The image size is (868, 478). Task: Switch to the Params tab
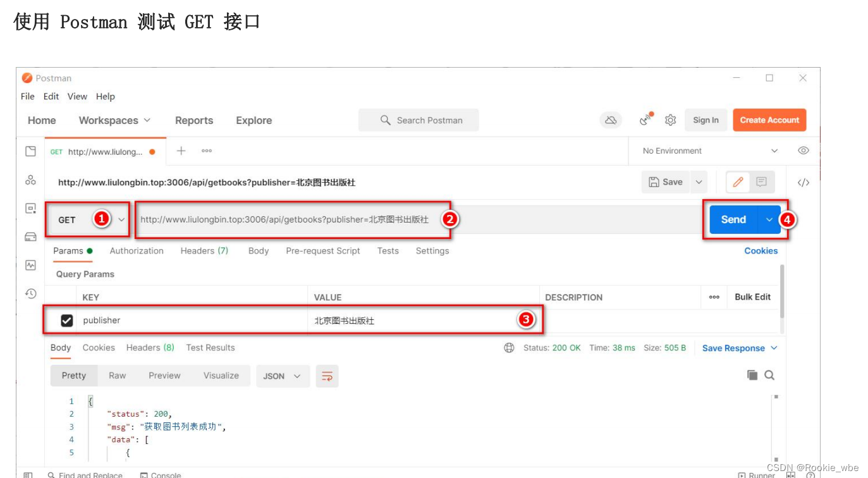[x=73, y=251]
